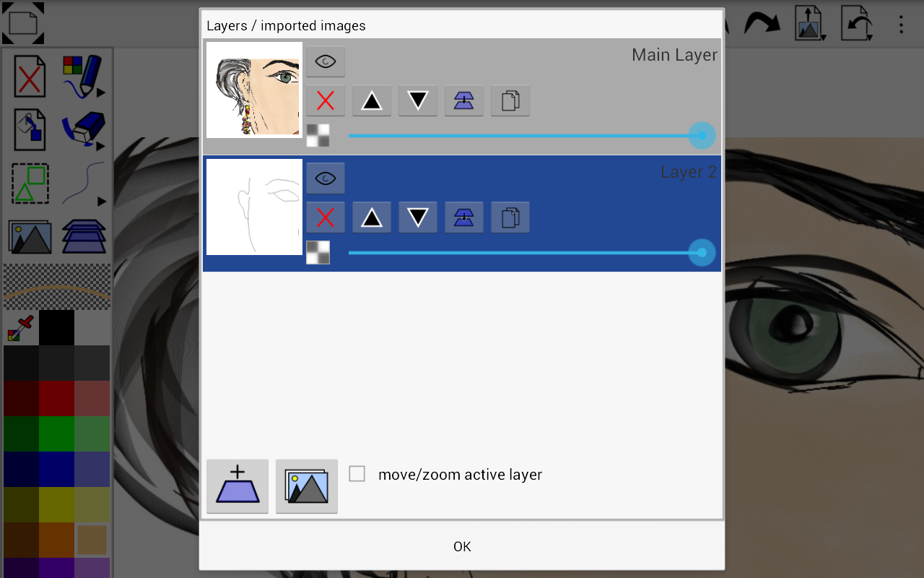Click the Layer 2 thumbnail preview
This screenshot has width=924, height=578.
point(254,207)
